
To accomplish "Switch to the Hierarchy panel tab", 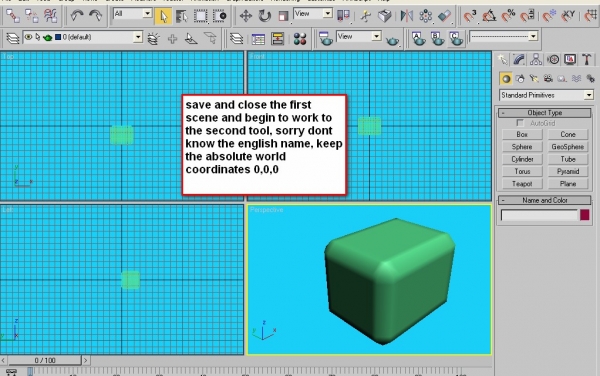I will [536, 59].
